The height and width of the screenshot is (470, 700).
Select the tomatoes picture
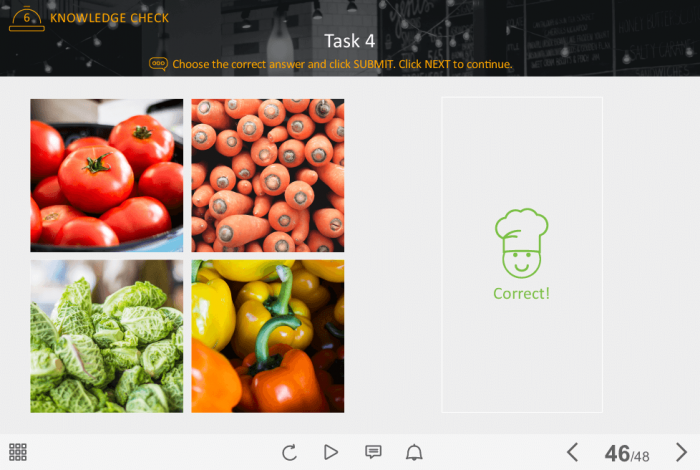point(107,175)
